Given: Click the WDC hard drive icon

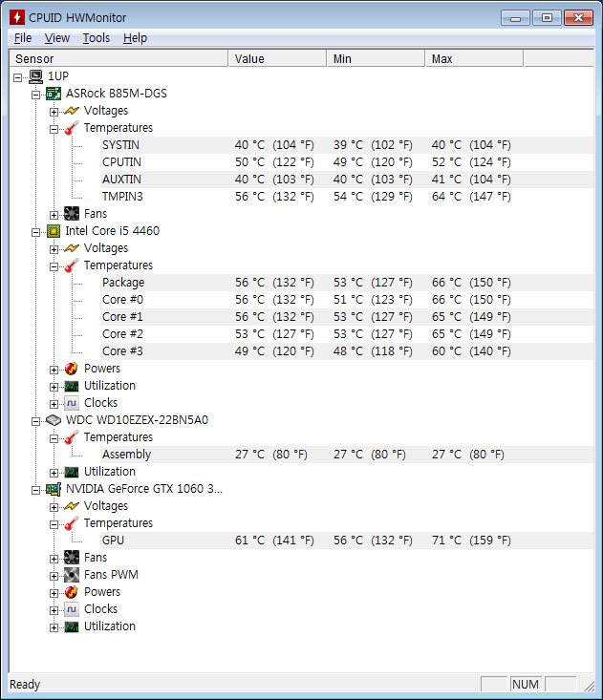Looking at the screenshot, I should [54, 420].
